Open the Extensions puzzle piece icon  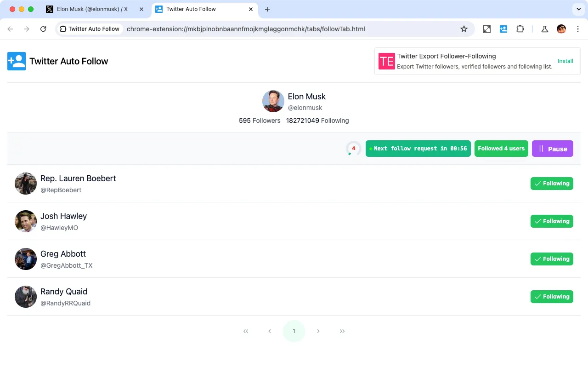tap(520, 29)
